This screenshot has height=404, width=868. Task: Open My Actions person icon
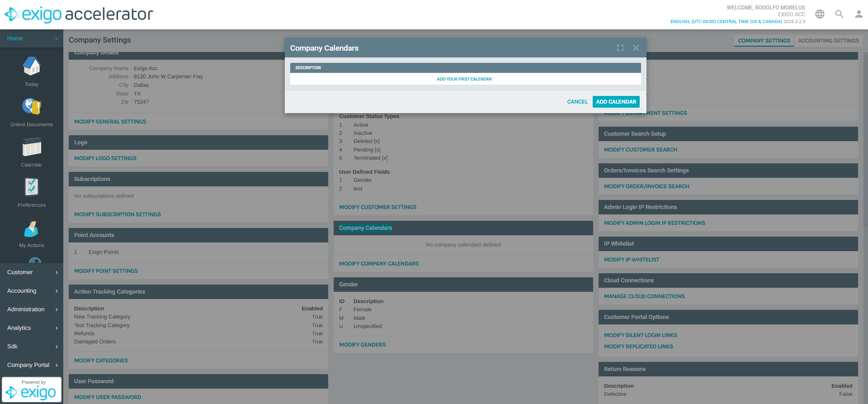32,228
